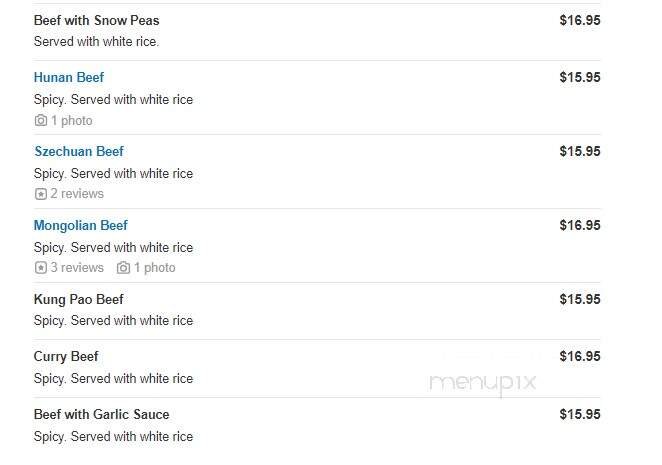
Task: Read the "2 reviews" text for Szechuan Beef
Action: (x=77, y=194)
